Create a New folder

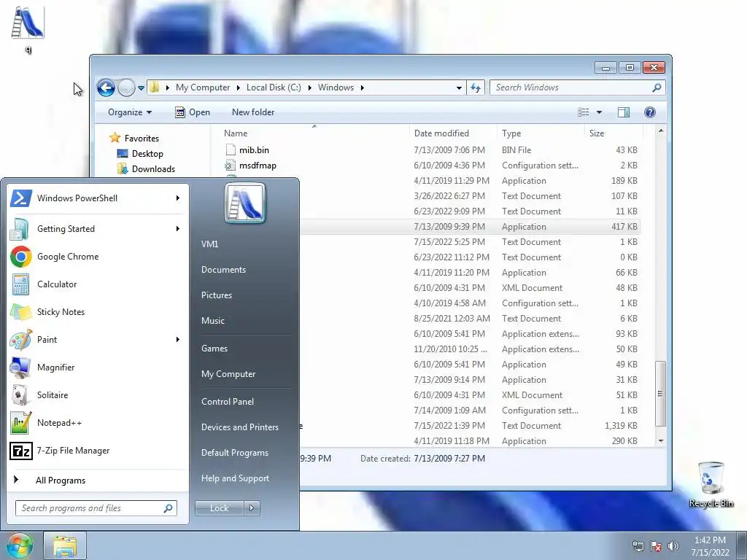[253, 112]
